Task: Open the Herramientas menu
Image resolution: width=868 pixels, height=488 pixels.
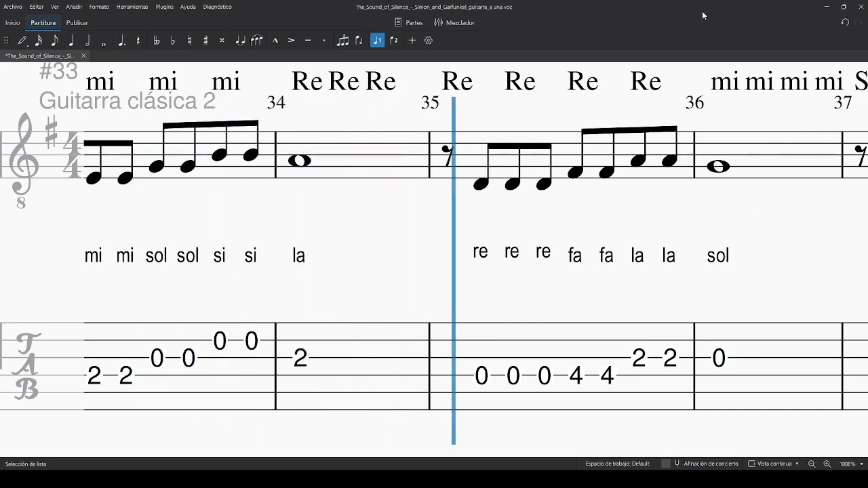Action: tap(132, 7)
